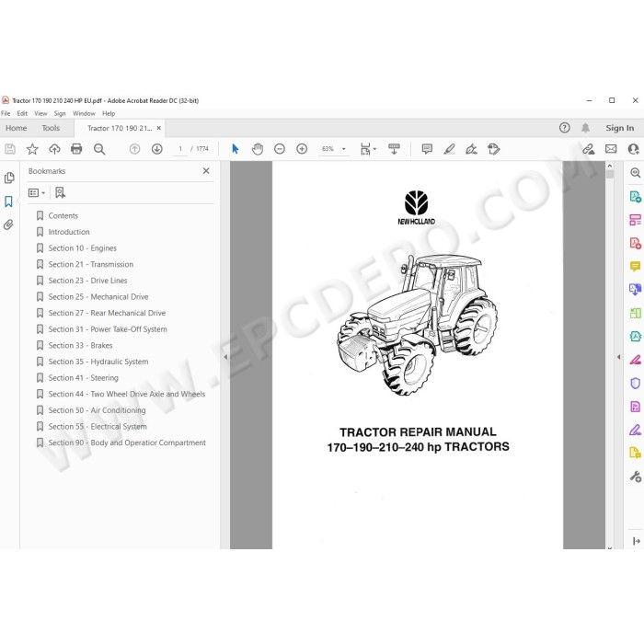Add a comment sticky note
Image resolution: width=644 pixels, height=644 pixels.
click(x=427, y=149)
